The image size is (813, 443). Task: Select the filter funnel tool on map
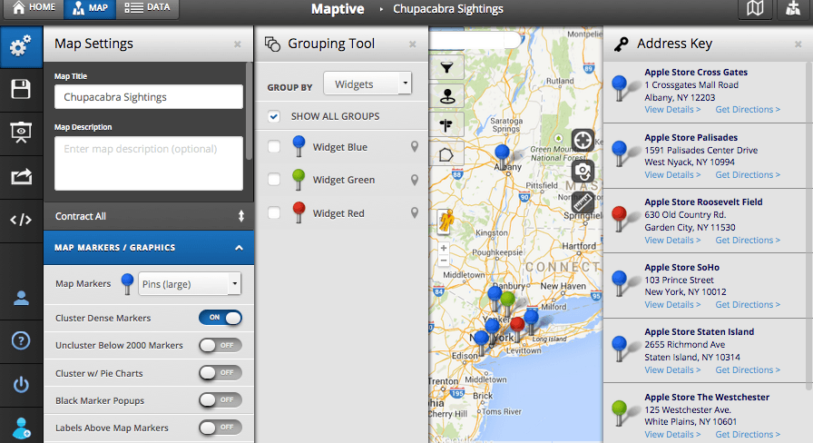click(x=446, y=67)
